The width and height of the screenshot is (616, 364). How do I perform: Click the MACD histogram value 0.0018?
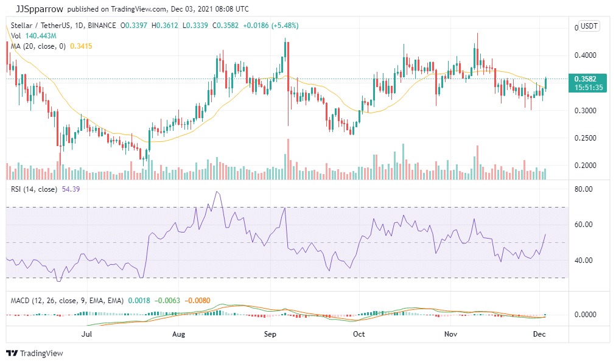(x=139, y=301)
